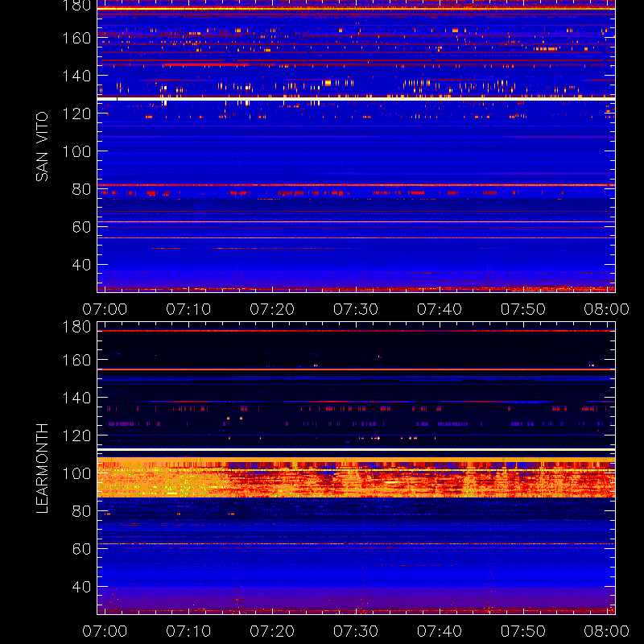Viewport: 644px width, 644px height.
Task: Choose the 07:20 time label under Learmonth plot
Action: click(x=272, y=631)
